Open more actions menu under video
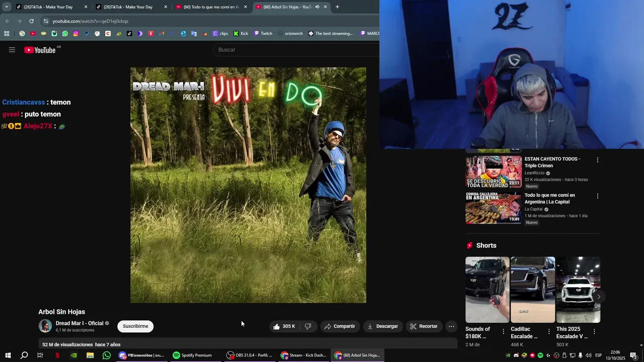 pyautogui.click(x=451, y=326)
